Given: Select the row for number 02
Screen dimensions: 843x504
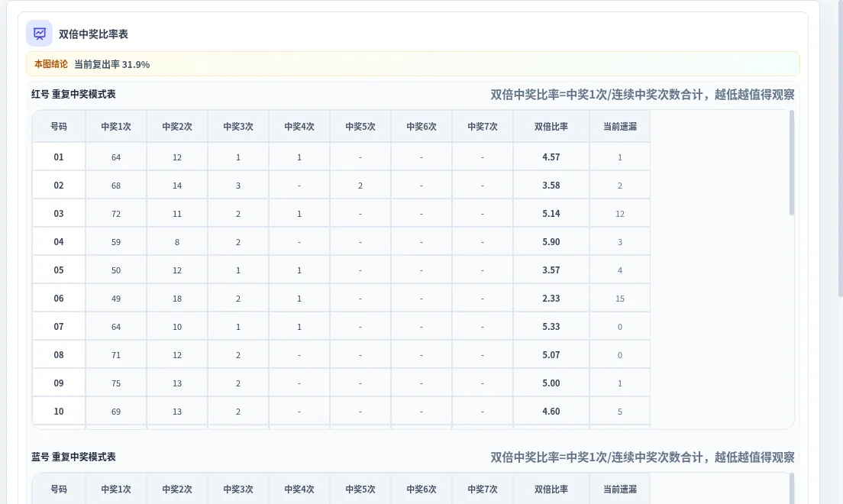Looking at the screenshot, I should pyautogui.click(x=341, y=186).
